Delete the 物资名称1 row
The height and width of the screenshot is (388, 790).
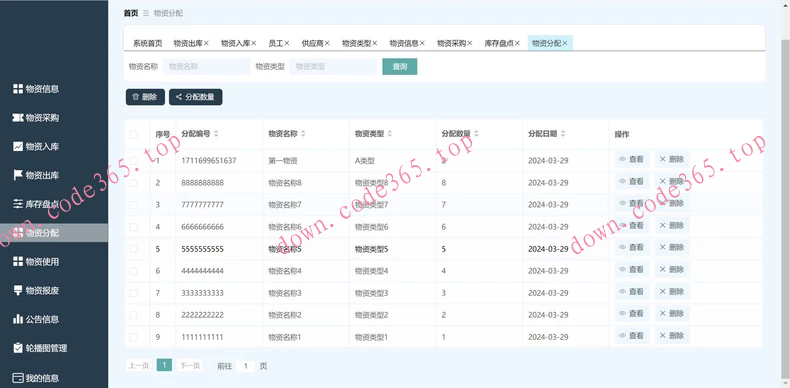coord(672,336)
